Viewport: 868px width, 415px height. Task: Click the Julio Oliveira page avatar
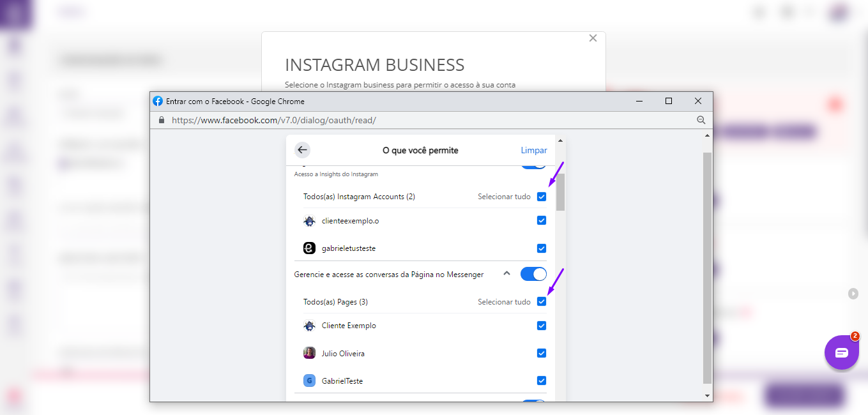tap(309, 353)
